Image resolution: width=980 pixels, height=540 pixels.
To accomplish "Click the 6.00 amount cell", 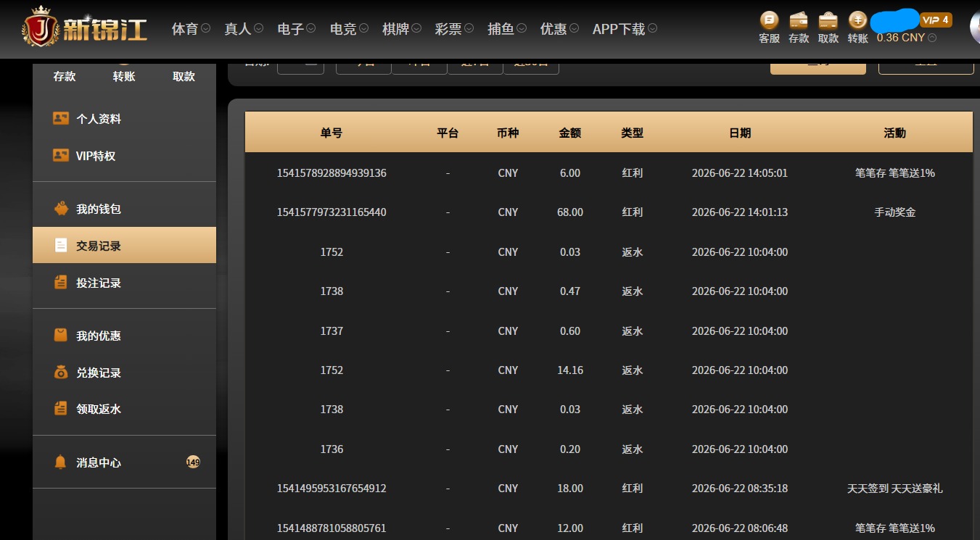I will pyautogui.click(x=570, y=173).
